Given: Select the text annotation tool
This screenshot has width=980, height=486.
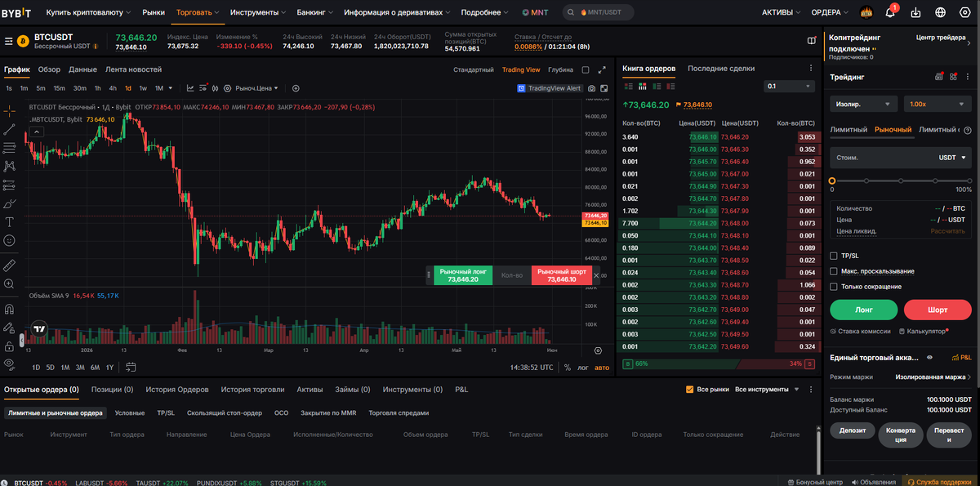Looking at the screenshot, I should pos(9,222).
